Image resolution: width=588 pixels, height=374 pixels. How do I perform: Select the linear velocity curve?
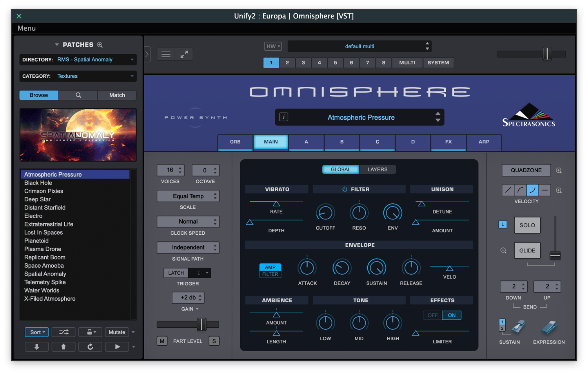pos(508,190)
